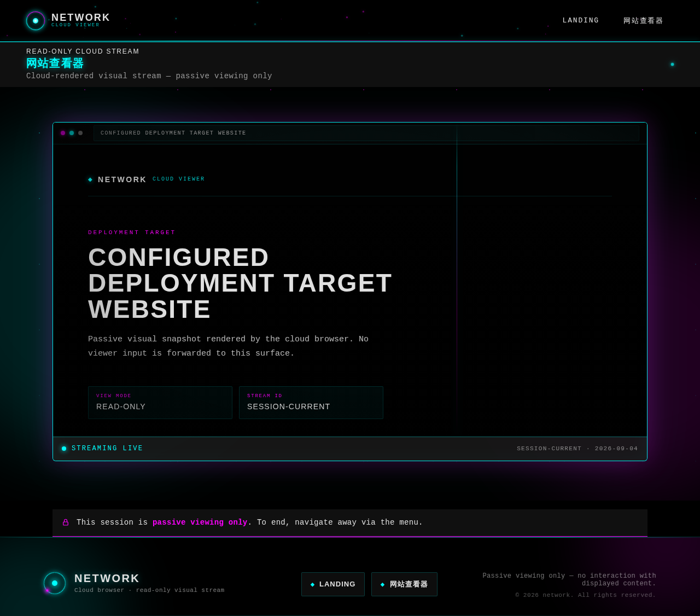This screenshot has height=616, width=700.
Task: Click the cyan dot beside STREAMING LIVE
Action: click(64, 449)
